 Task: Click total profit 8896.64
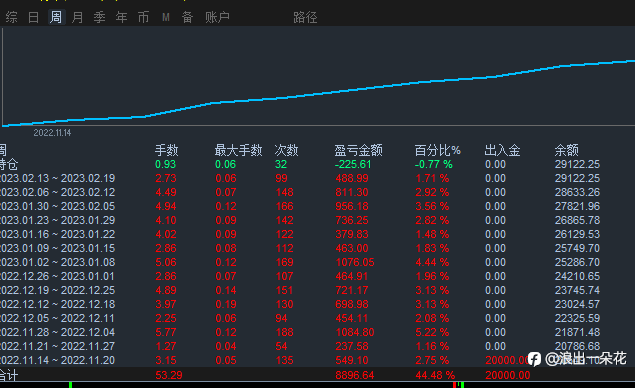coord(355,375)
